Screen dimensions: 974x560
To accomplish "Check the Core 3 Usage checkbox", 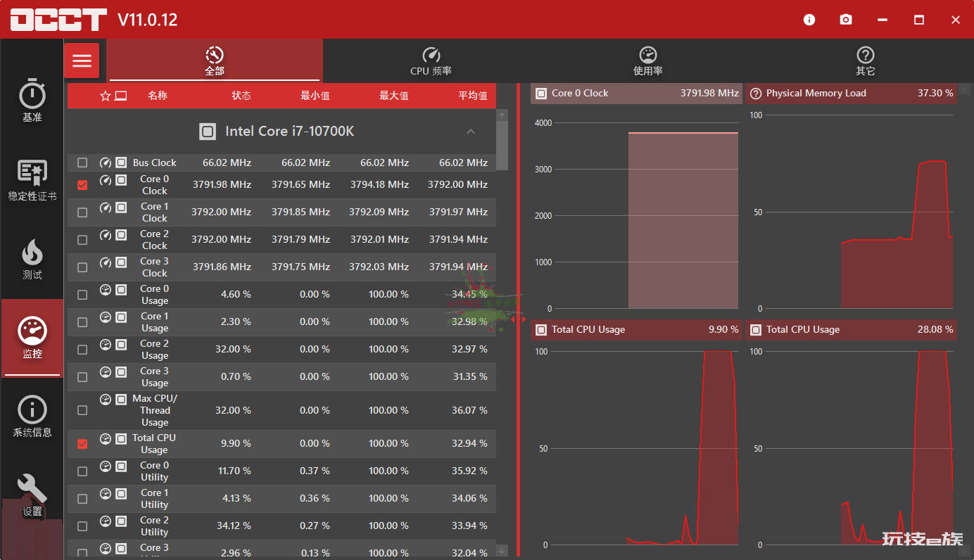I will [82, 377].
